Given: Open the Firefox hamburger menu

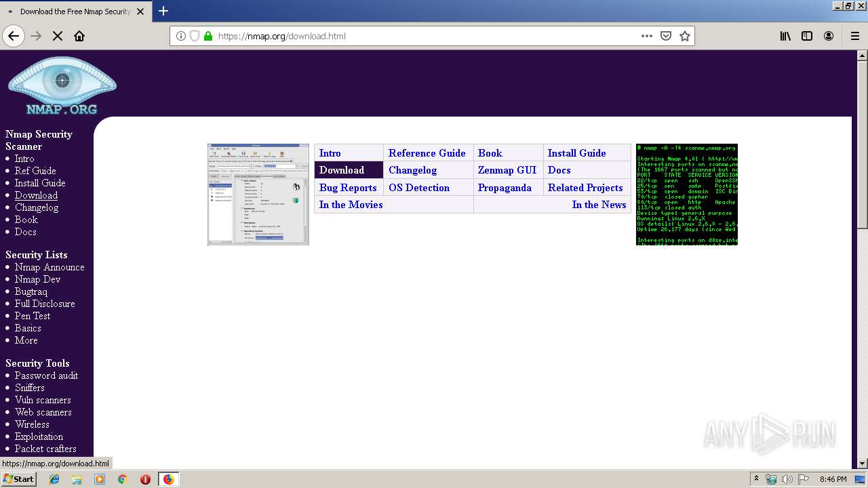Looking at the screenshot, I should click(x=855, y=36).
